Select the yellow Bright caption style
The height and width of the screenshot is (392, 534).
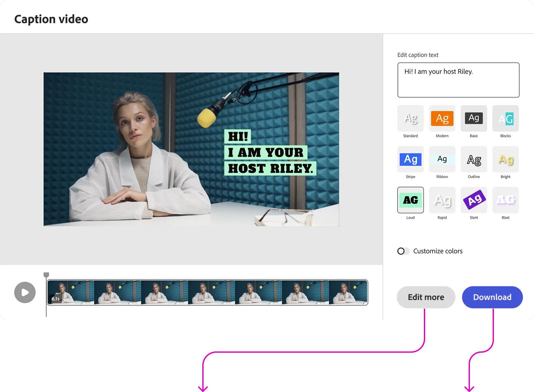(x=505, y=159)
